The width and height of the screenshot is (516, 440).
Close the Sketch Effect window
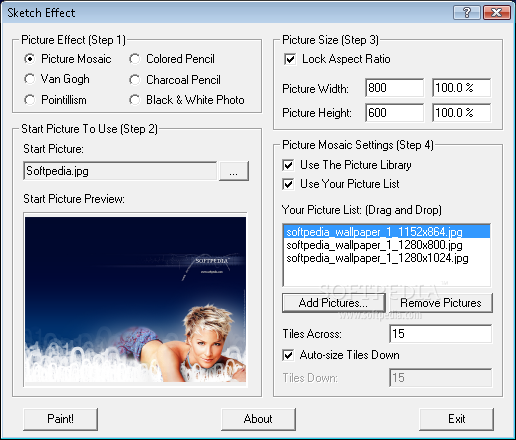pyautogui.click(x=497, y=13)
